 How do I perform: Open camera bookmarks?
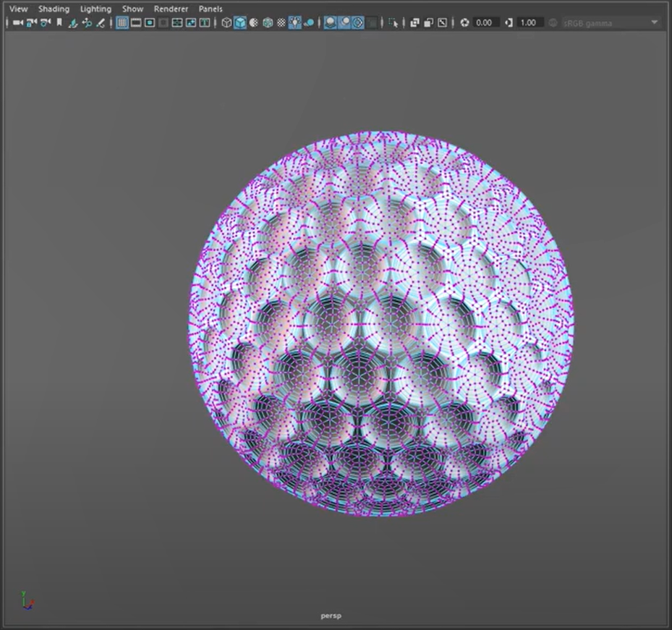tap(59, 23)
